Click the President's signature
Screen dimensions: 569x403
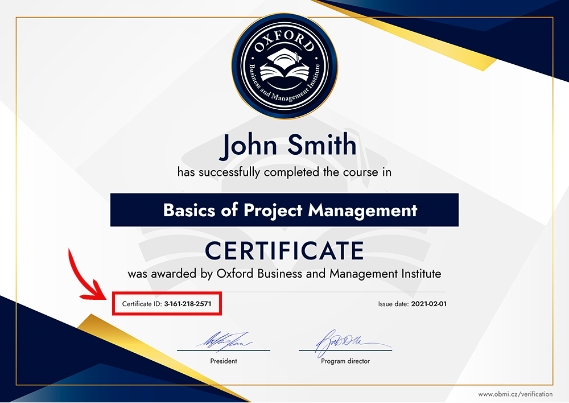(225, 341)
